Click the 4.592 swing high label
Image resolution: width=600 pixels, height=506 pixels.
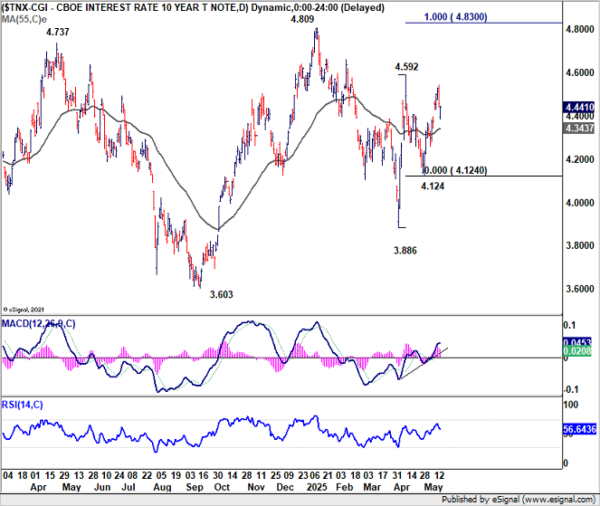pyautogui.click(x=406, y=67)
